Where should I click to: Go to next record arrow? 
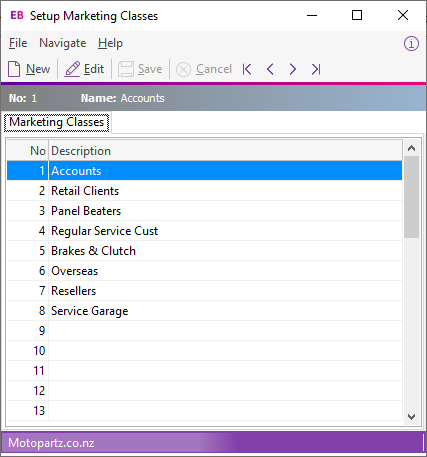(293, 69)
